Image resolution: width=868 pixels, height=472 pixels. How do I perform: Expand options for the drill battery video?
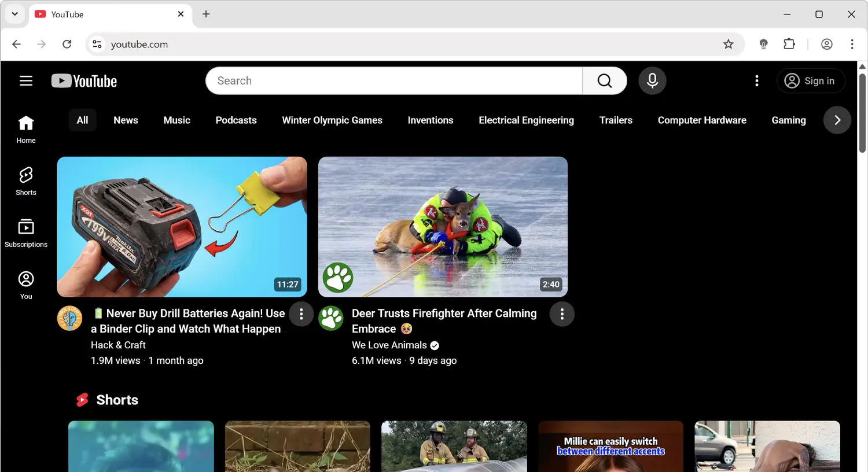301,314
